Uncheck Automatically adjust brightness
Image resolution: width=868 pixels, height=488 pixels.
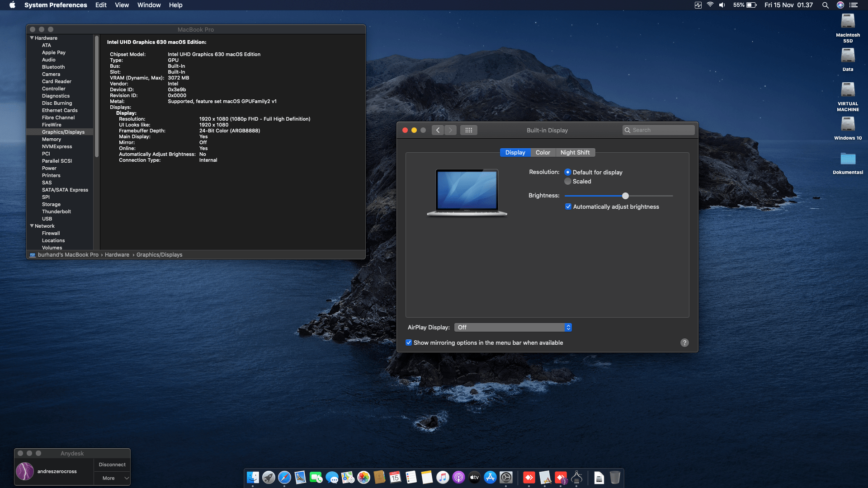(568, 206)
